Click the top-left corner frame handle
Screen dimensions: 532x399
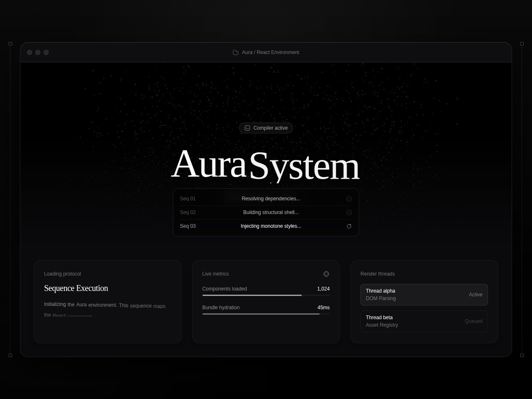(10, 44)
